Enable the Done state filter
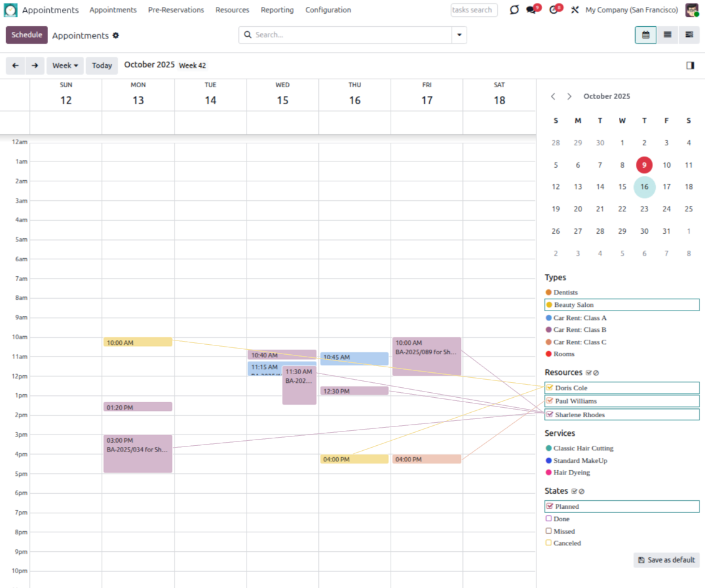 [548, 518]
